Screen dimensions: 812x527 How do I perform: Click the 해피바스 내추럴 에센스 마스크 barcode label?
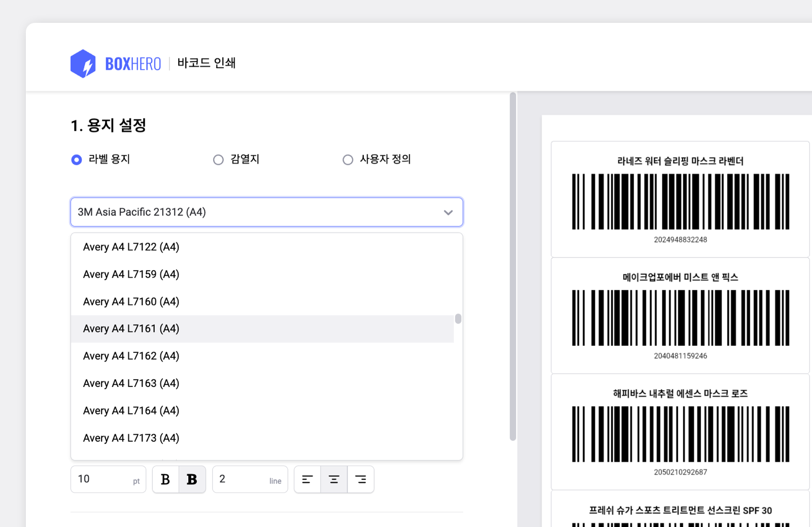coord(680,432)
